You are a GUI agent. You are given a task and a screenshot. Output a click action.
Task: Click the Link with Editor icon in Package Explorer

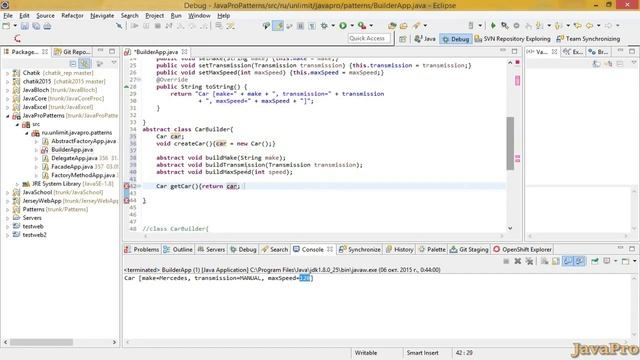click(84, 63)
